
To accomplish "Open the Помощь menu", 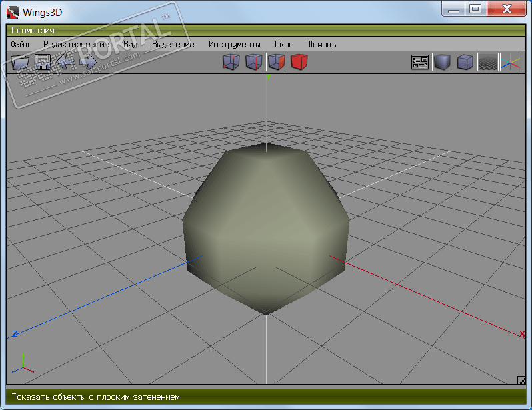I will coord(322,45).
